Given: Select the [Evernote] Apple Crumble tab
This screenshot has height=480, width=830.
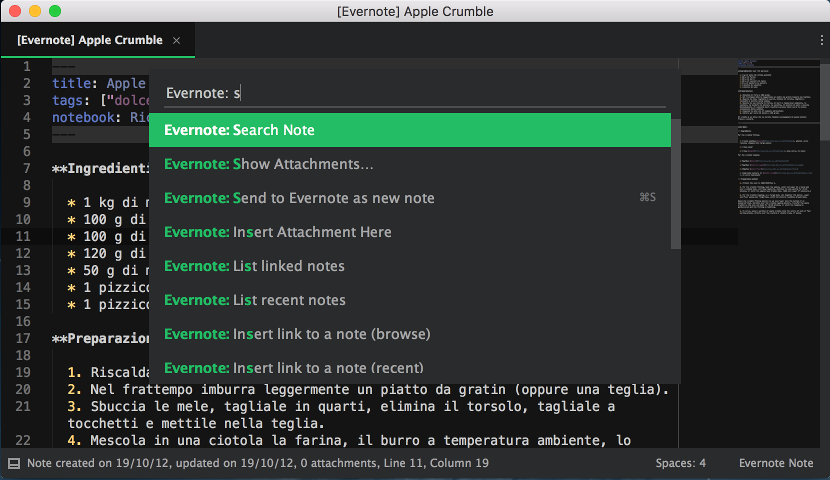Looking at the screenshot, I should (98, 40).
